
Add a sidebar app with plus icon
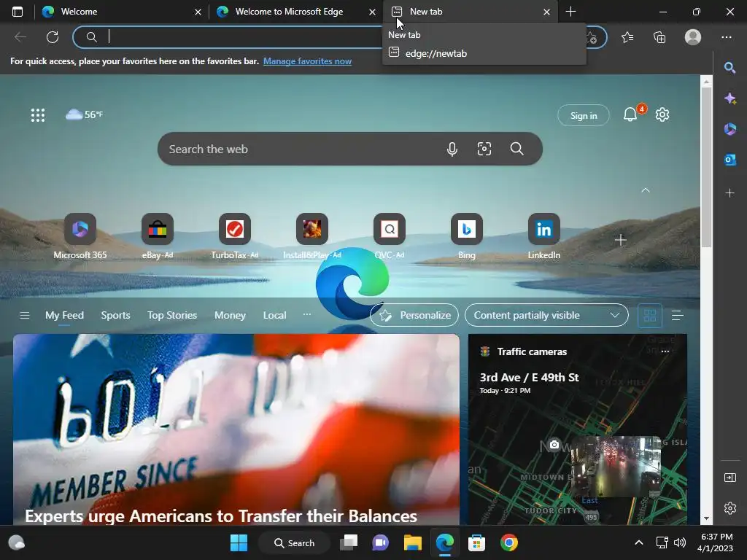tap(729, 192)
